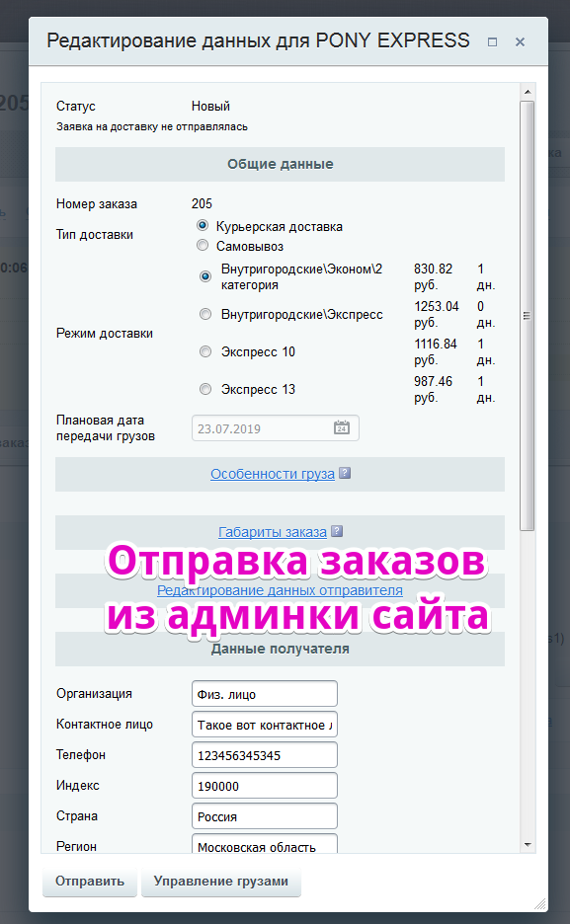Expand the Особенности груза section

click(273, 474)
